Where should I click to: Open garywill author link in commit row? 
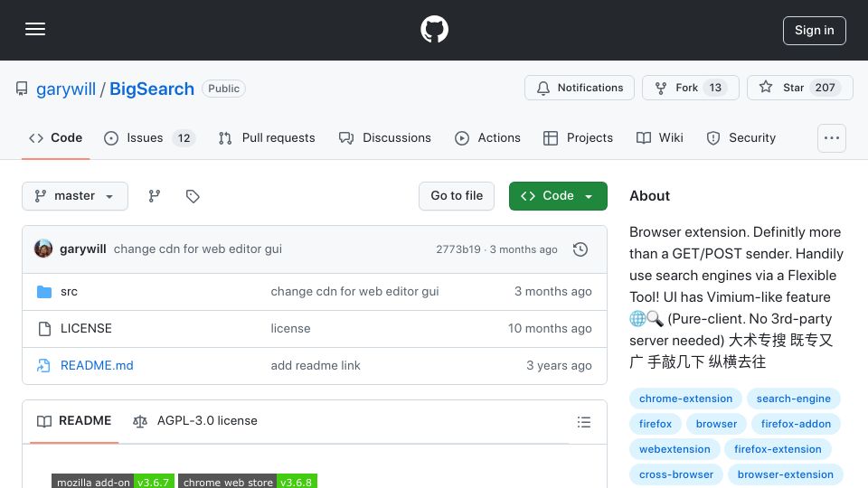point(83,249)
